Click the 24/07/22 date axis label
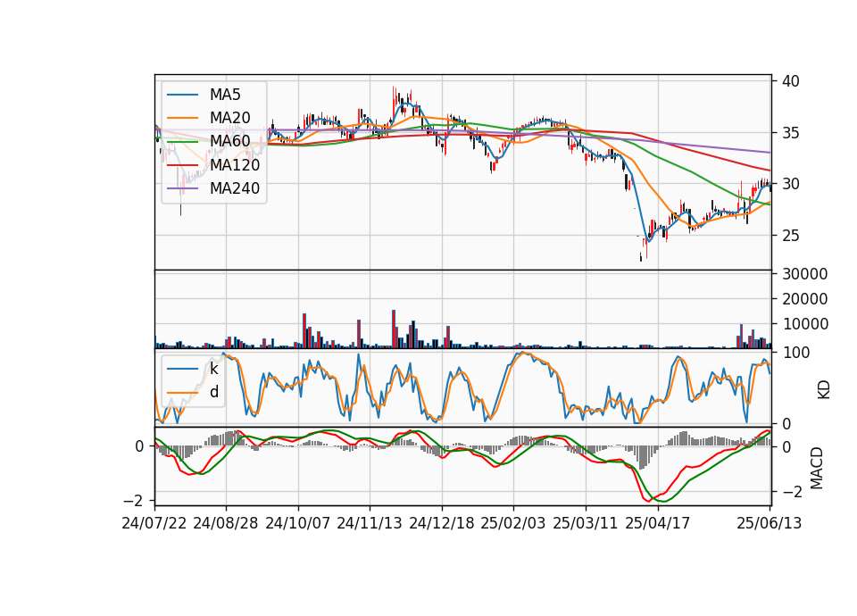857x616 pixels. [x=154, y=523]
